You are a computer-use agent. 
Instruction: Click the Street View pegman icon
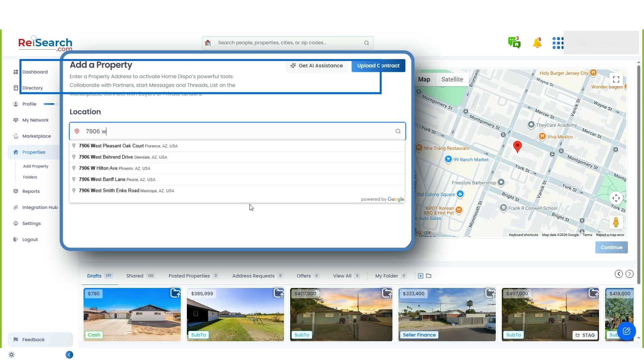tap(616, 222)
